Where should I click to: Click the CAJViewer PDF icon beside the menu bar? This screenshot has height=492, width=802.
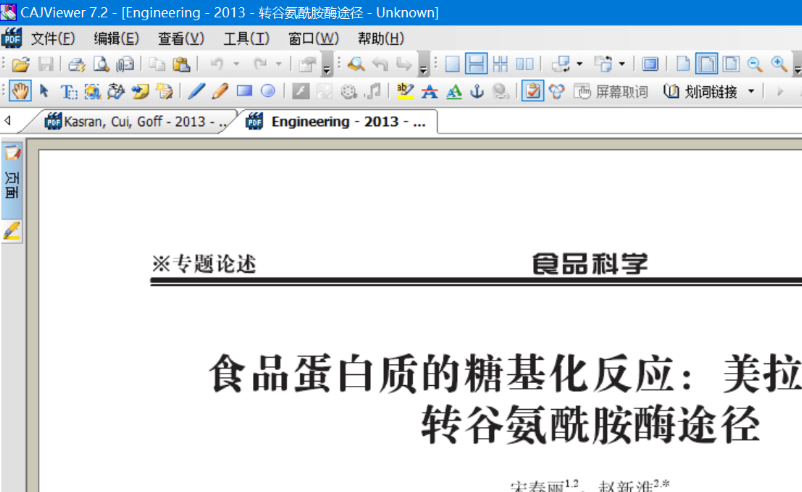point(12,38)
